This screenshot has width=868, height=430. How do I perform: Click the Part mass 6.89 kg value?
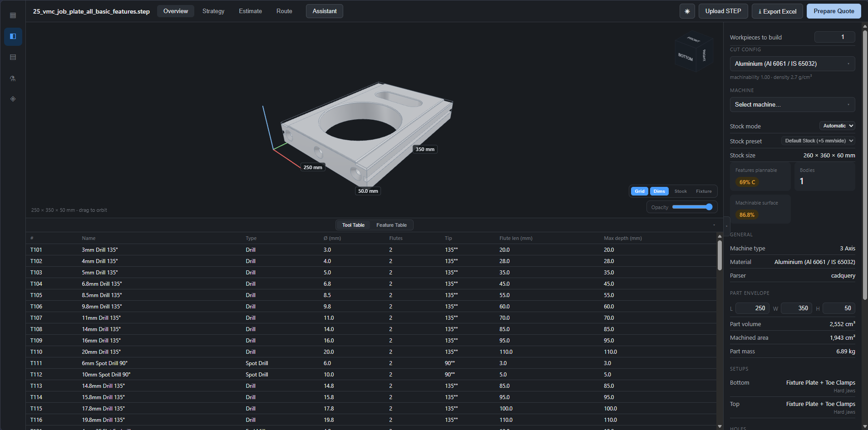click(845, 352)
